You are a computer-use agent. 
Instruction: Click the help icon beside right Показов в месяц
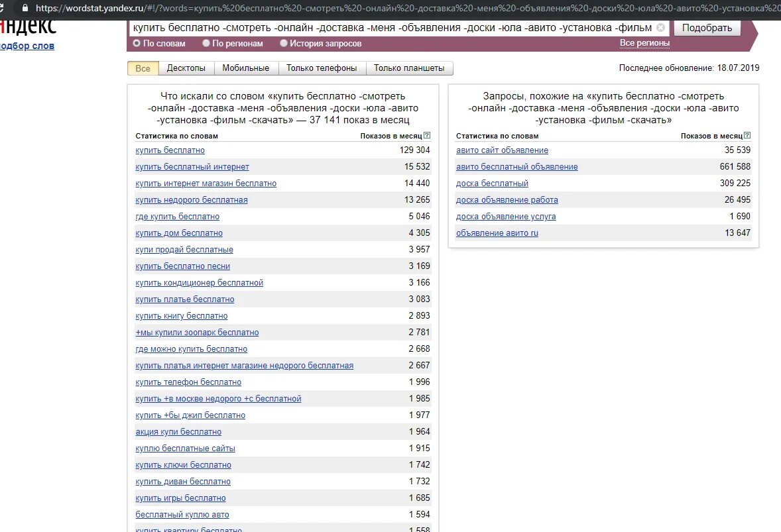(x=747, y=135)
